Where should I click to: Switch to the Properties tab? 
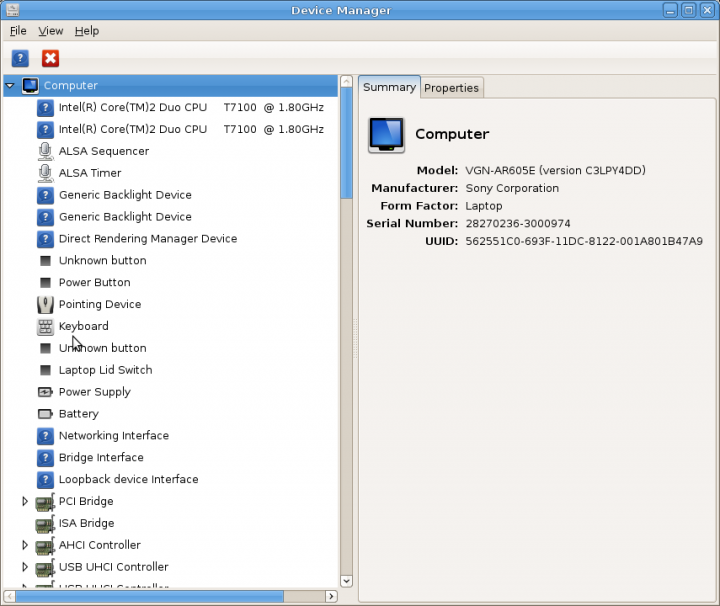[451, 88]
